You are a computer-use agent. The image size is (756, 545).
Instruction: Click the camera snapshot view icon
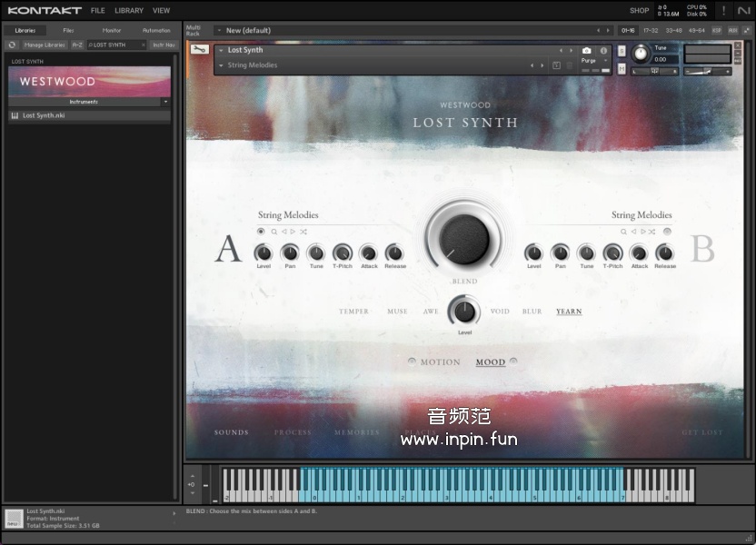[586, 50]
